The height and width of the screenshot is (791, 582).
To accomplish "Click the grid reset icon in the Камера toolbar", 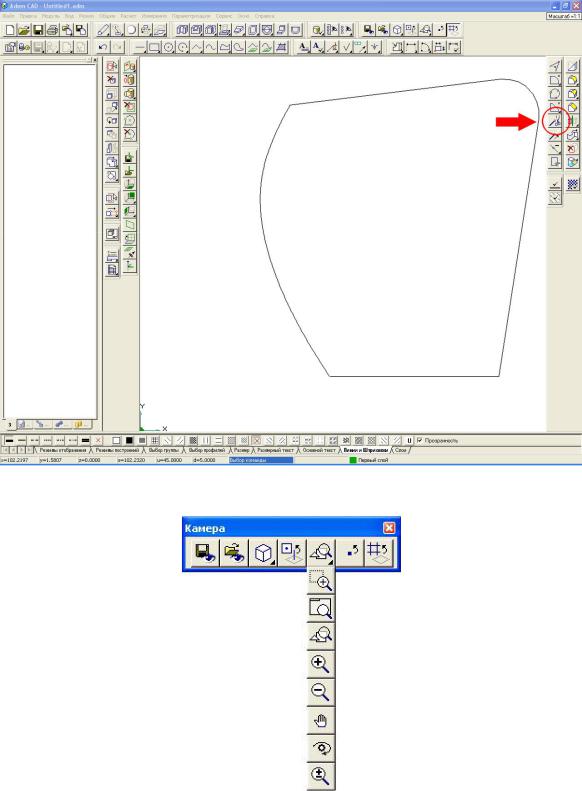I will pyautogui.click(x=378, y=552).
